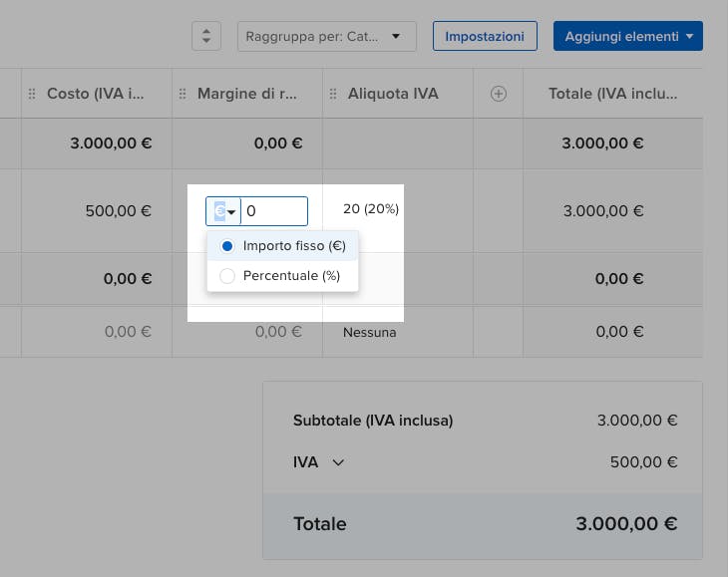Click the Impostazioni button
The height and width of the screenshot is (577, 728).
coord(485,37)
